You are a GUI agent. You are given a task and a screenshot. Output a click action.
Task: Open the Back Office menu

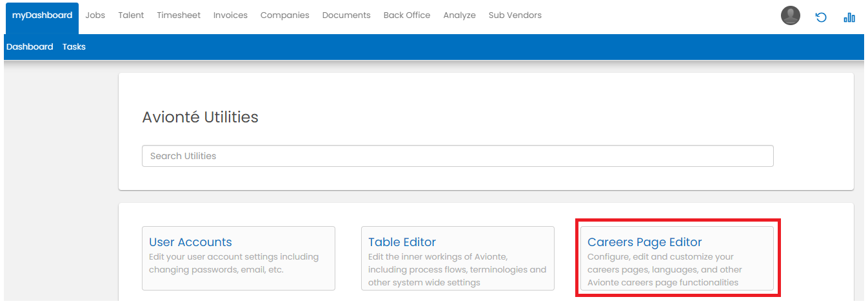tap(407, 15)
